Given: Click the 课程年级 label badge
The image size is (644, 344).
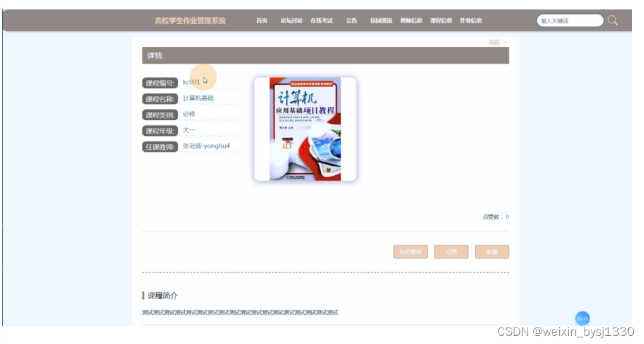Looking at the screenshot, I should tap(160, 131).
